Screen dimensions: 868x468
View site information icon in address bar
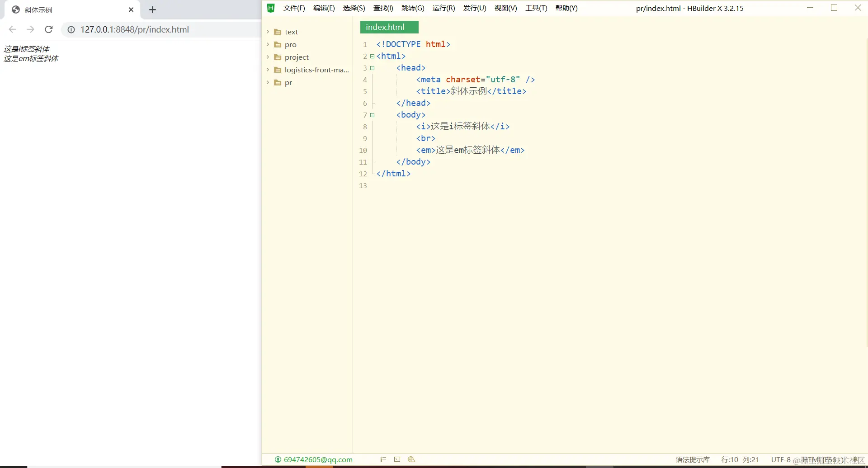71,29
